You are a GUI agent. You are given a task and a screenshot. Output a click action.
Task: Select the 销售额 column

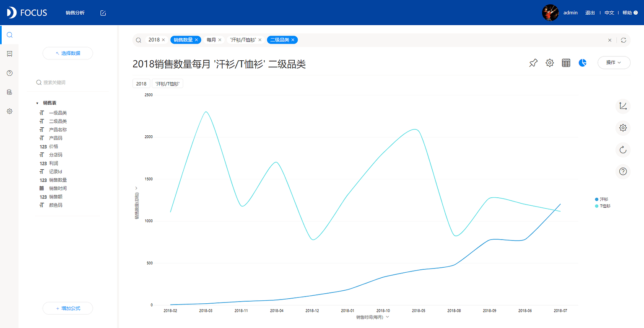55,197
